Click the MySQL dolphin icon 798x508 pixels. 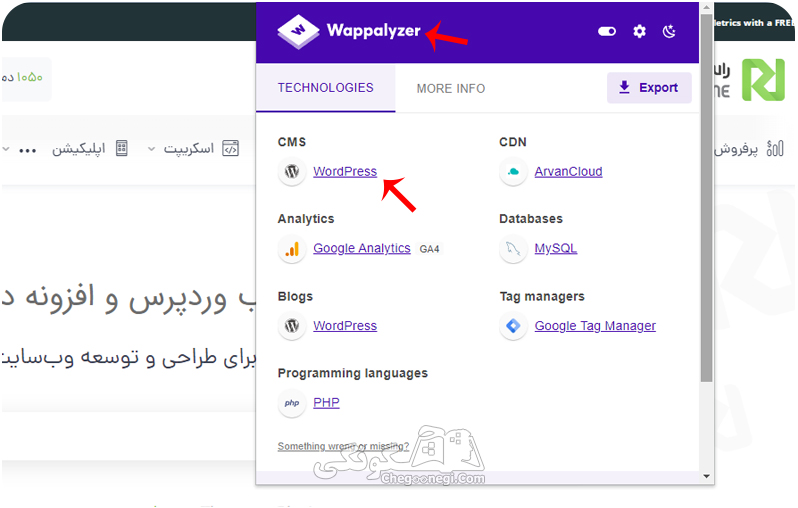click(513, 249)
